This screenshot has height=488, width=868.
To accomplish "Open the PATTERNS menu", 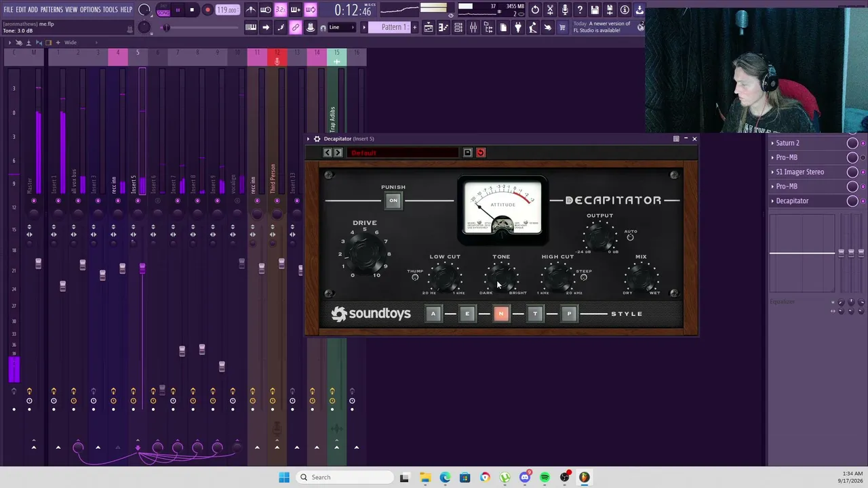I will click(x=52, y=9).
